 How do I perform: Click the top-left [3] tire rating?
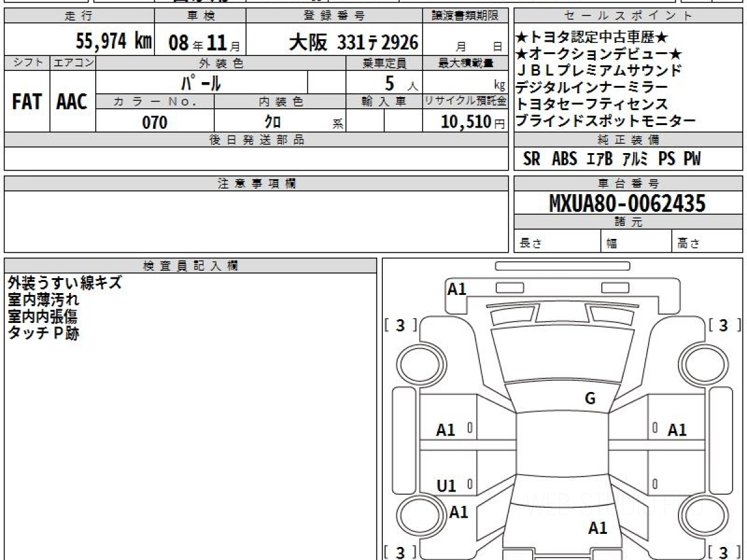tap(400, 325)
